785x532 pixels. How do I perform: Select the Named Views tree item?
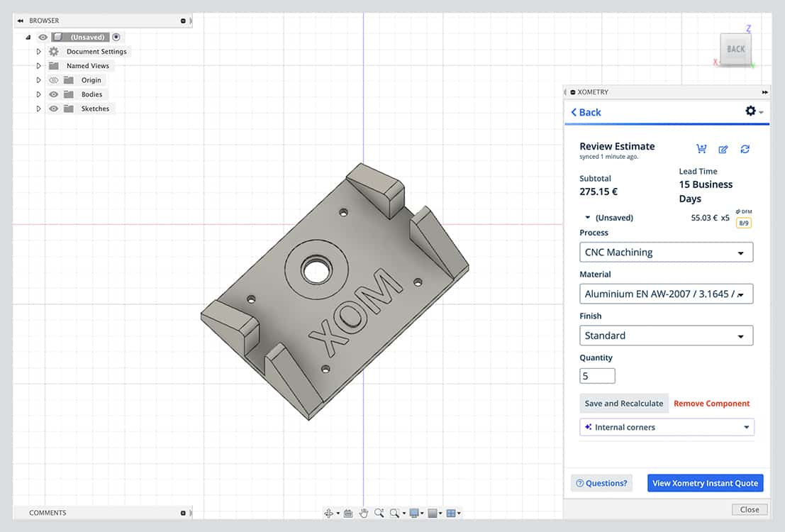(88, 66)
